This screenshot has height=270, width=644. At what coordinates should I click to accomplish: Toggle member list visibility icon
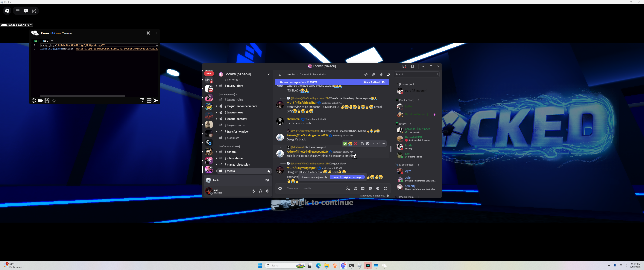pyautogui.click(x=388, y=74)
